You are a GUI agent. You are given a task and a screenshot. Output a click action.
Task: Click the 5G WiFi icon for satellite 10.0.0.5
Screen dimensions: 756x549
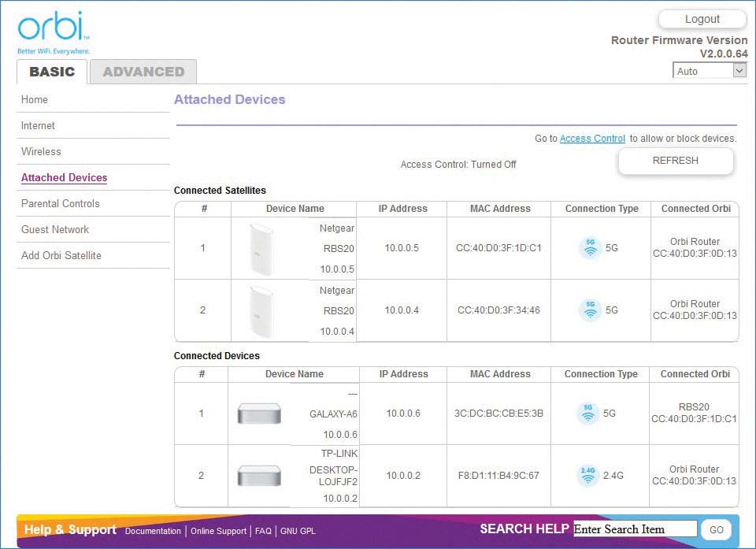pyautogui.click(x=590, y=248)
